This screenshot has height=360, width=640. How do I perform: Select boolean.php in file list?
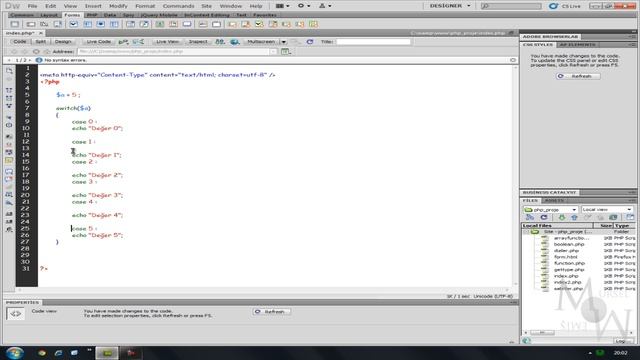(569, 244)
